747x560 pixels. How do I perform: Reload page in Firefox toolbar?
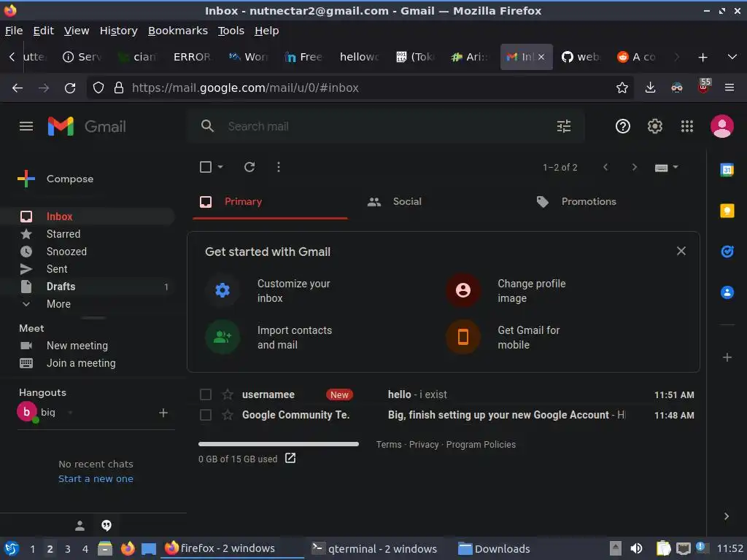[x=70, y=87]
